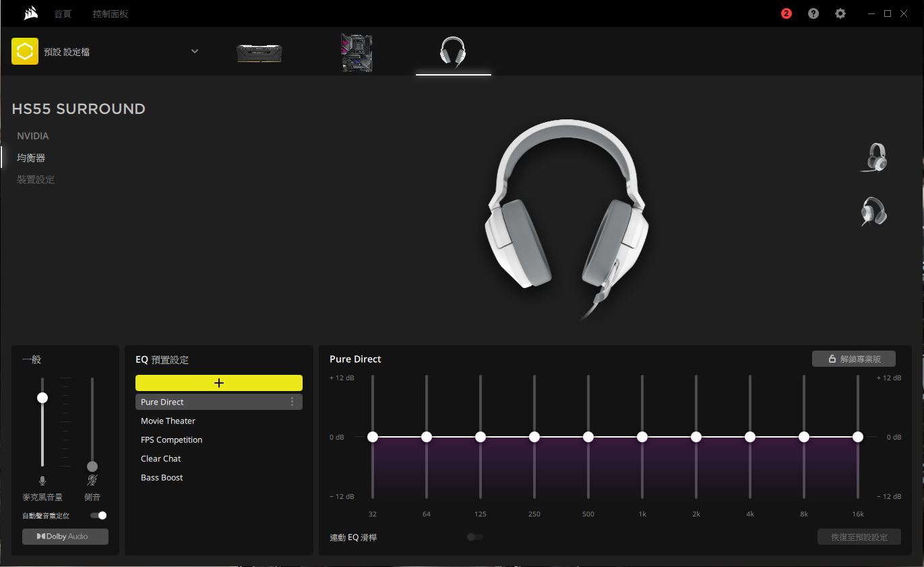This screenshot has width=924, height=567.
Task: Minimize the iCUE window
Action: pos(873,13)
